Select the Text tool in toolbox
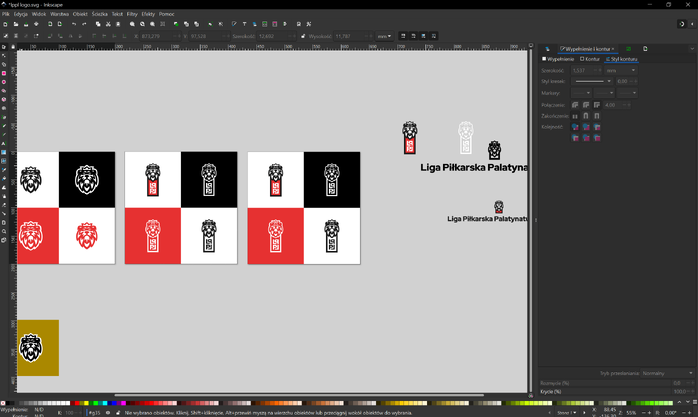Screen dimensions: 698x417 point(4,143)
